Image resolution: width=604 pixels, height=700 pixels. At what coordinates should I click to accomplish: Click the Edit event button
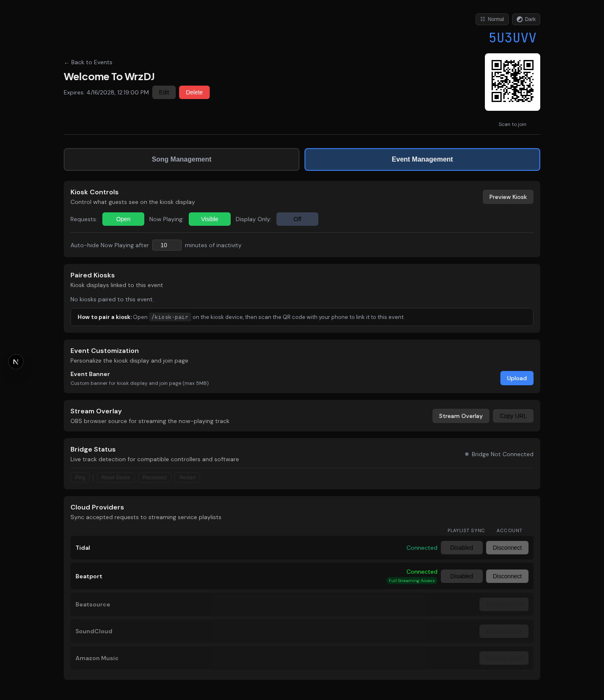coord(164,92)
